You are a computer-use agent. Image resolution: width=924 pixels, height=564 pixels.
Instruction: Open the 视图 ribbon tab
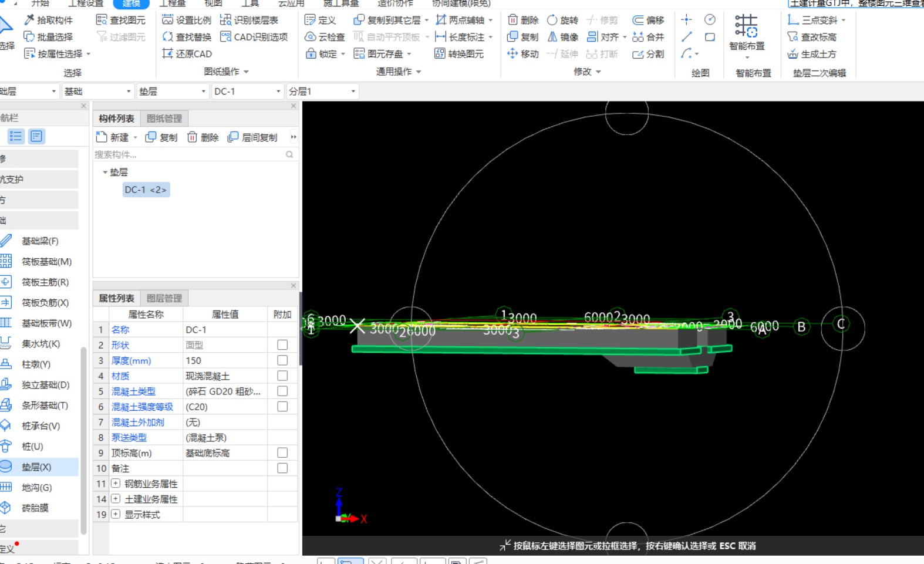213,4
